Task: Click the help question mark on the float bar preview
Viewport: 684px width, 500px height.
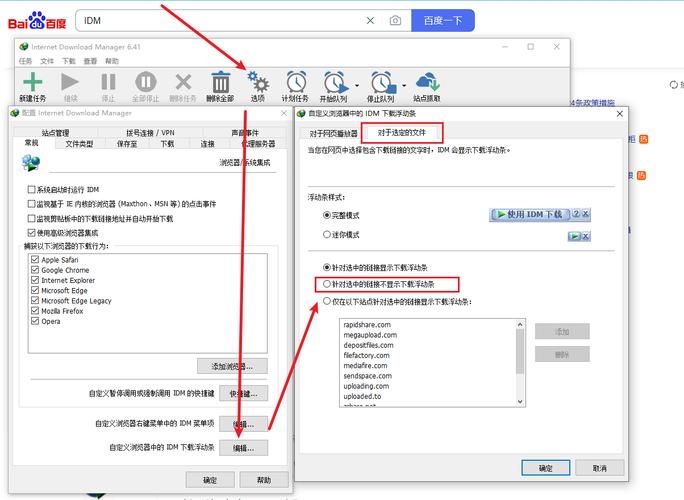Action: [576, 214]
